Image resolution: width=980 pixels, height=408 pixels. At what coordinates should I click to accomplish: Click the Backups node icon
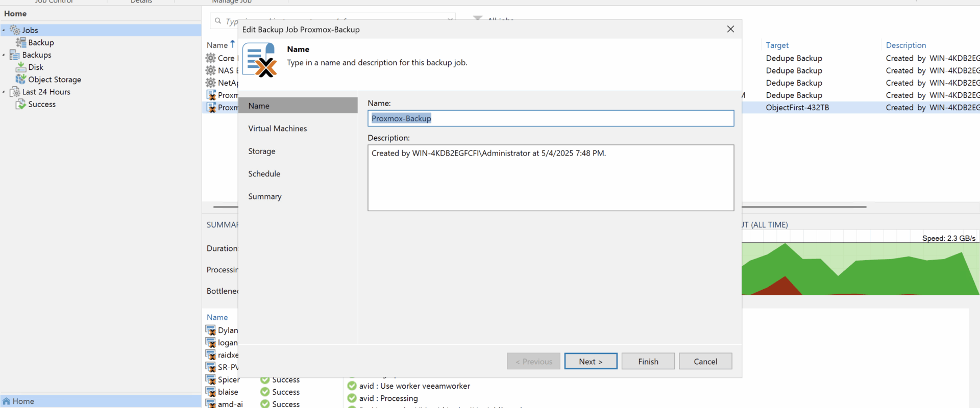pos(15,55)
